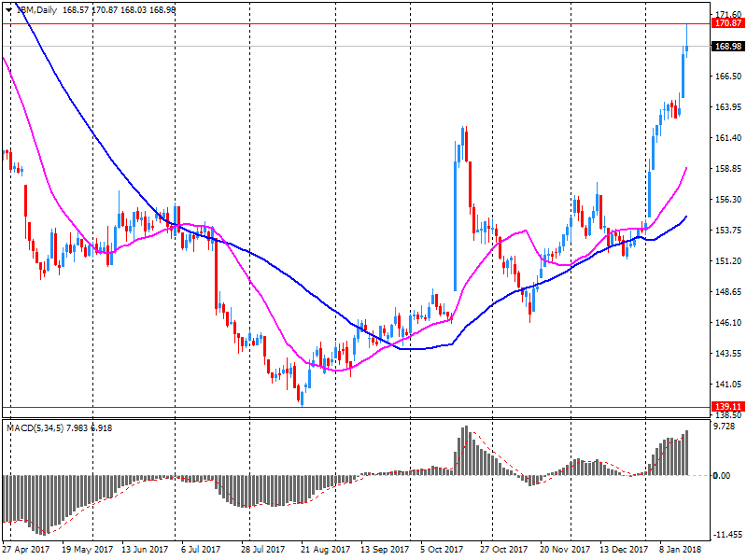
Task: Click the 21 Aug 2017 date label
Action: click(327, 550)
